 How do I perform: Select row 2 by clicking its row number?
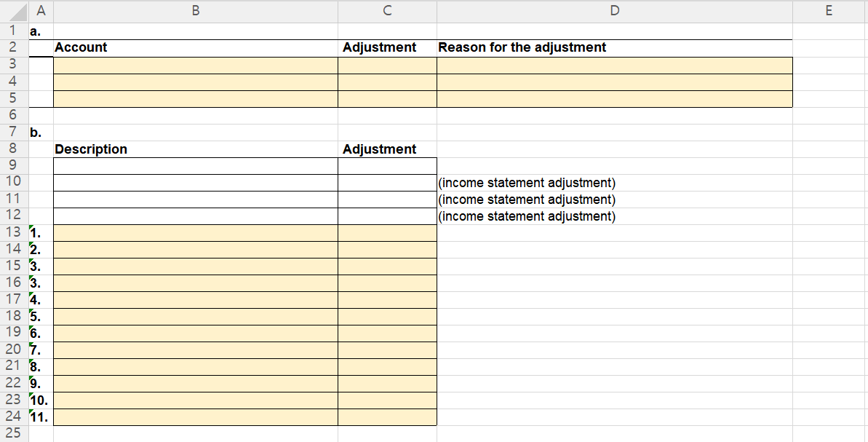12,47
